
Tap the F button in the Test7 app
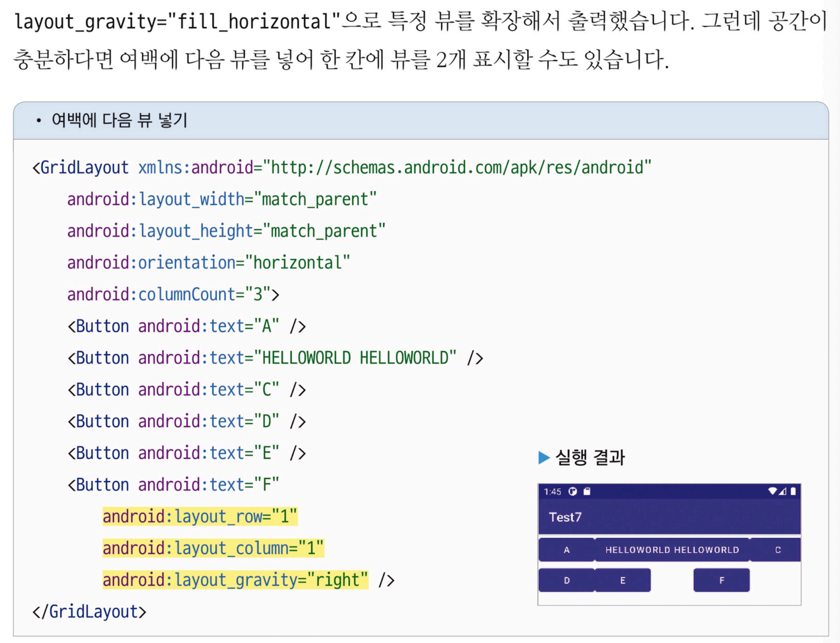coord(722,580)
